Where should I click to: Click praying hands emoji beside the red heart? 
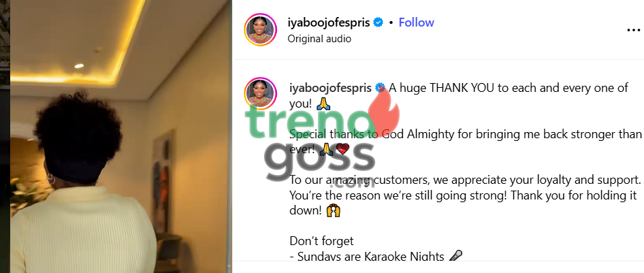[x=325, y=149]
